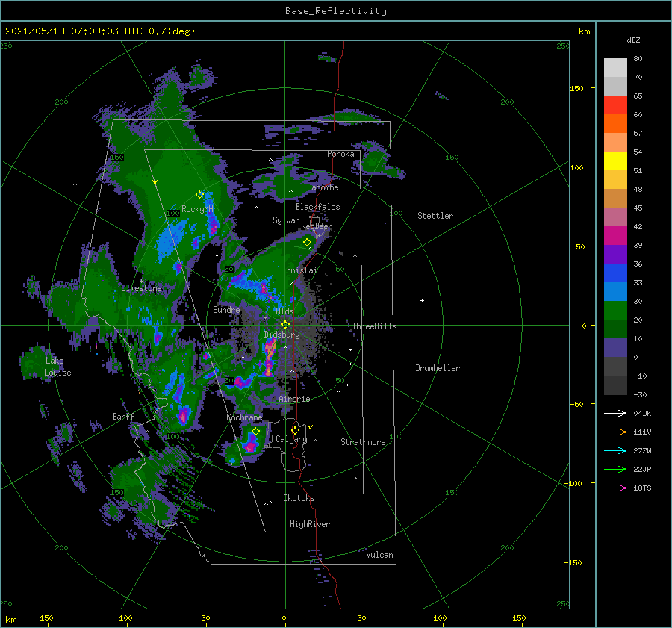Click the Drumheller city label
This screenshot has width=672, height=628.
pos(438,368)
